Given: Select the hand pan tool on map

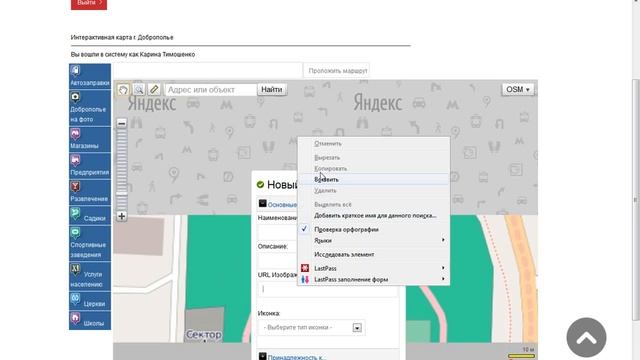Looking at the screenshot, I should click(123, 89).
